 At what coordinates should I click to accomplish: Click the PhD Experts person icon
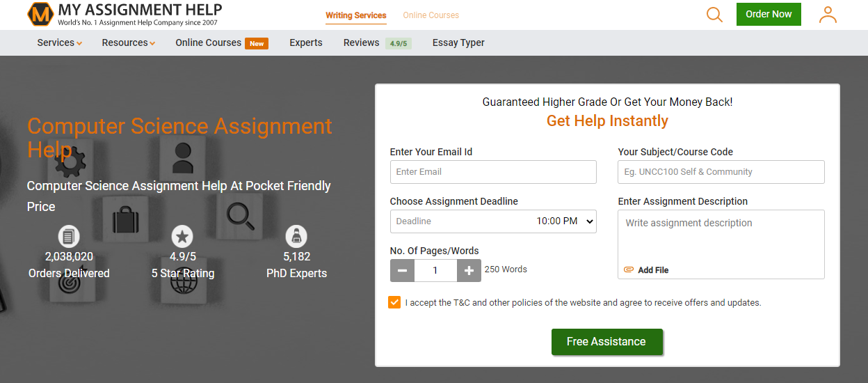(x=296, y=237)
